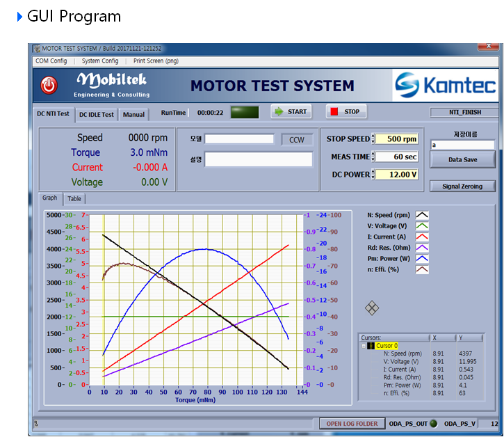Screen dimensions: 504x437
Task: Click the OPEN LOG FOLDER button
Action: pos(352,424)
